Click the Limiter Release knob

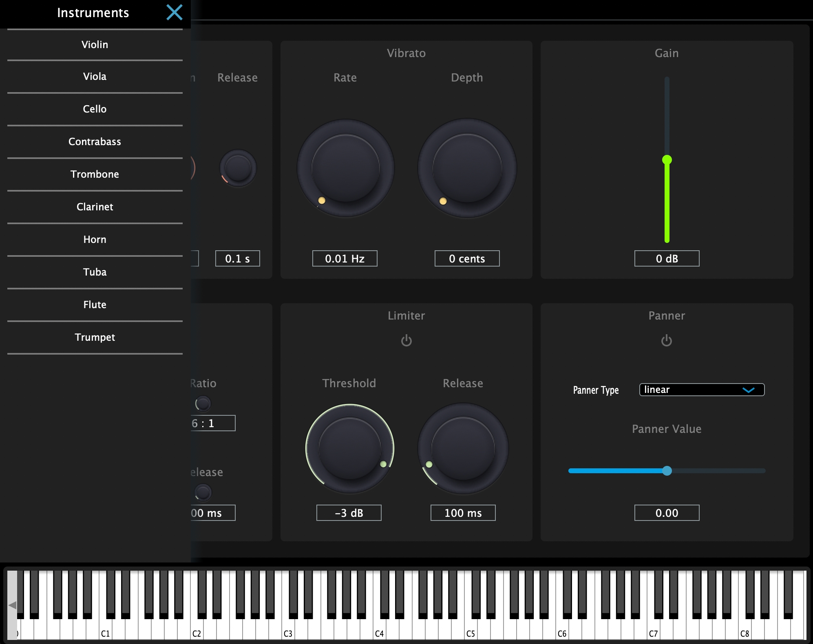pos(463,448)
